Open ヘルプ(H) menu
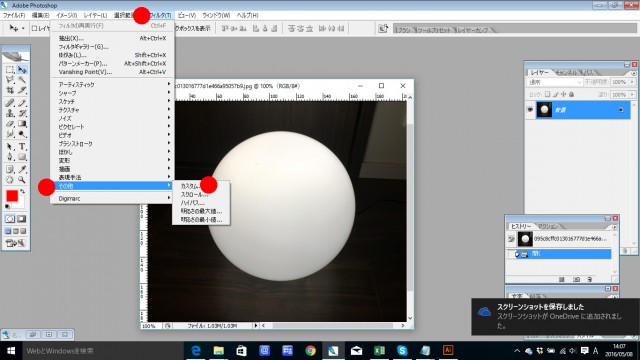The height and width of the screenshot is (360, 640). pyautogui.click(x=247, y=15)
